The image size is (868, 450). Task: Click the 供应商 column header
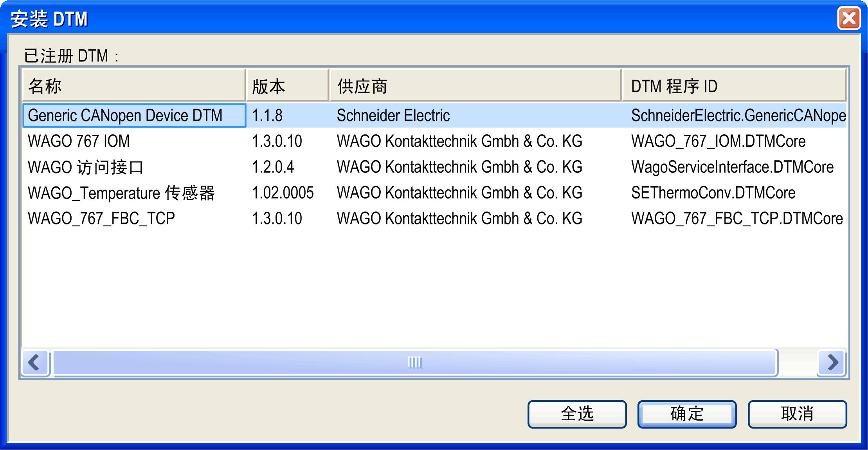point(474,86)
